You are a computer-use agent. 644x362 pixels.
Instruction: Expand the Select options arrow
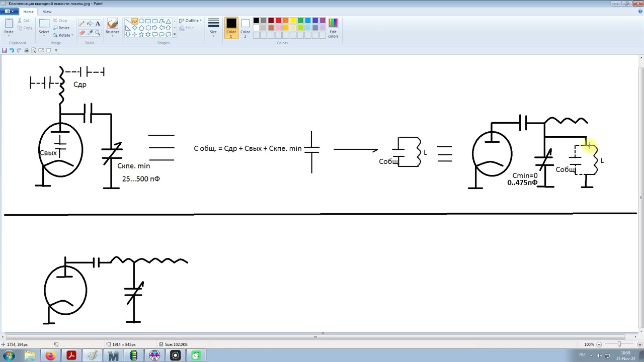point(44,35)
